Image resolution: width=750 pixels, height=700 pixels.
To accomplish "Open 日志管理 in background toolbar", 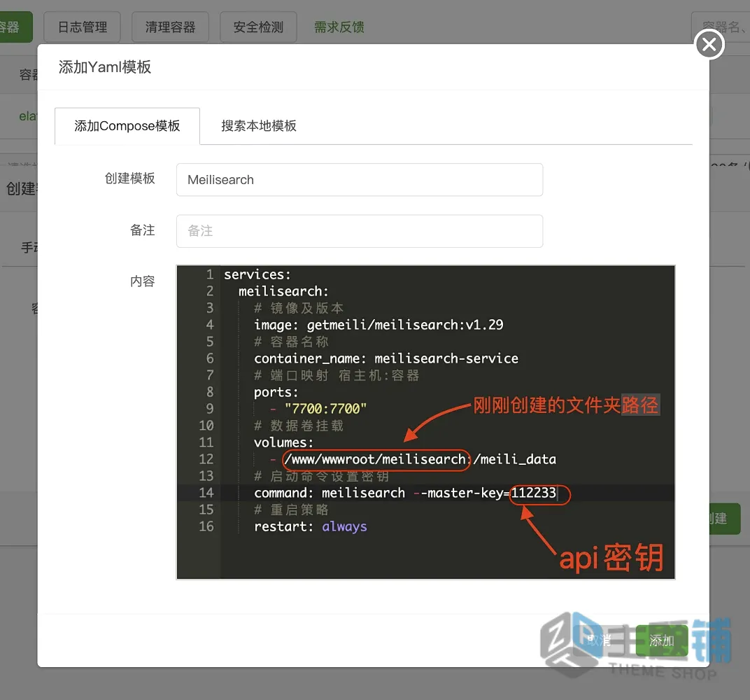I will [x=83, y=27].
